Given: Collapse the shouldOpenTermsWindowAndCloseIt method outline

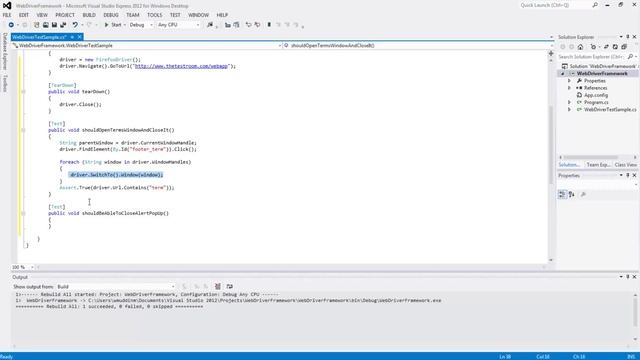Looking at the screenshot, I should click(x=23, y=130).
